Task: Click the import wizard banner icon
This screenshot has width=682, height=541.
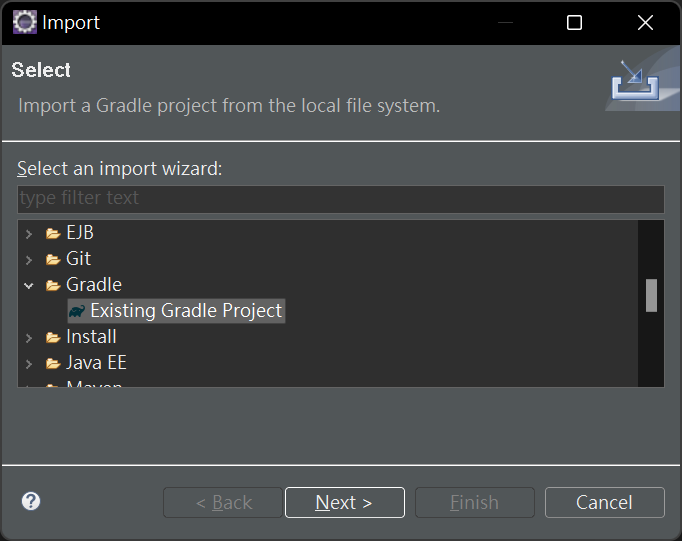Action: click(x=637, y=84)
